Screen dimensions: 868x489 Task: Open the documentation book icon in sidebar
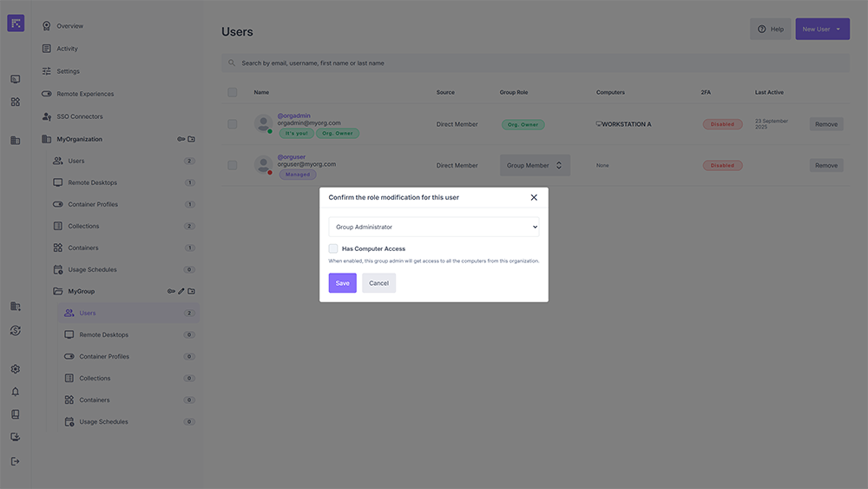[15, 414]
